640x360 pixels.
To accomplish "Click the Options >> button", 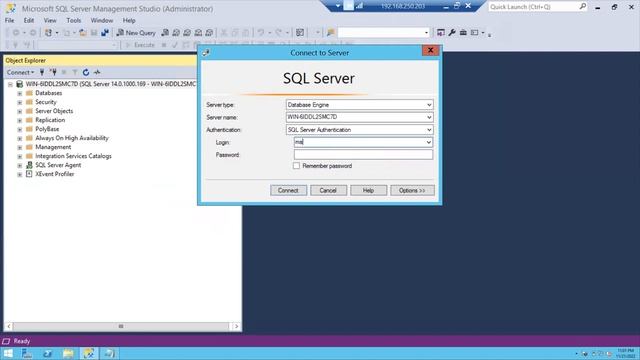I will click(412, 190).
